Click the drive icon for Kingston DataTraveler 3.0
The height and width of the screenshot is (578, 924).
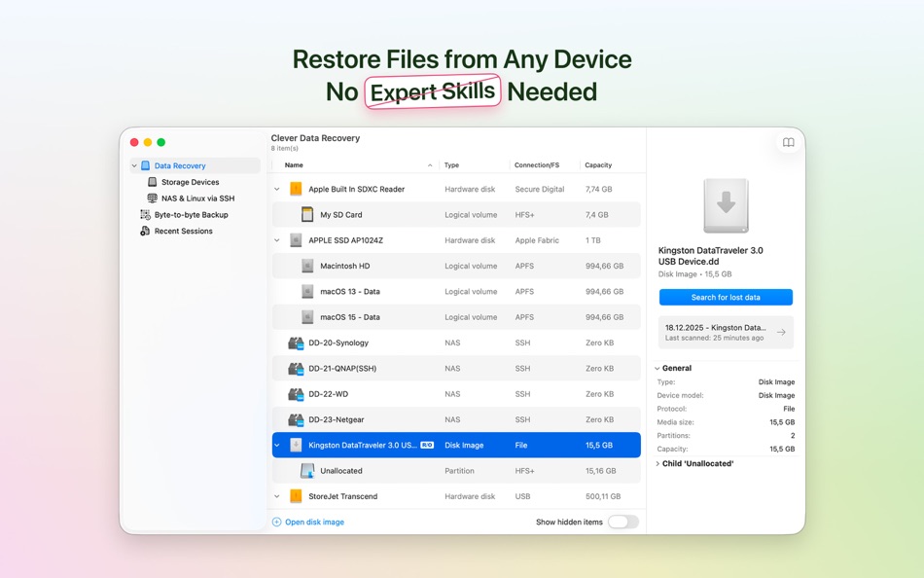[298, 445]
